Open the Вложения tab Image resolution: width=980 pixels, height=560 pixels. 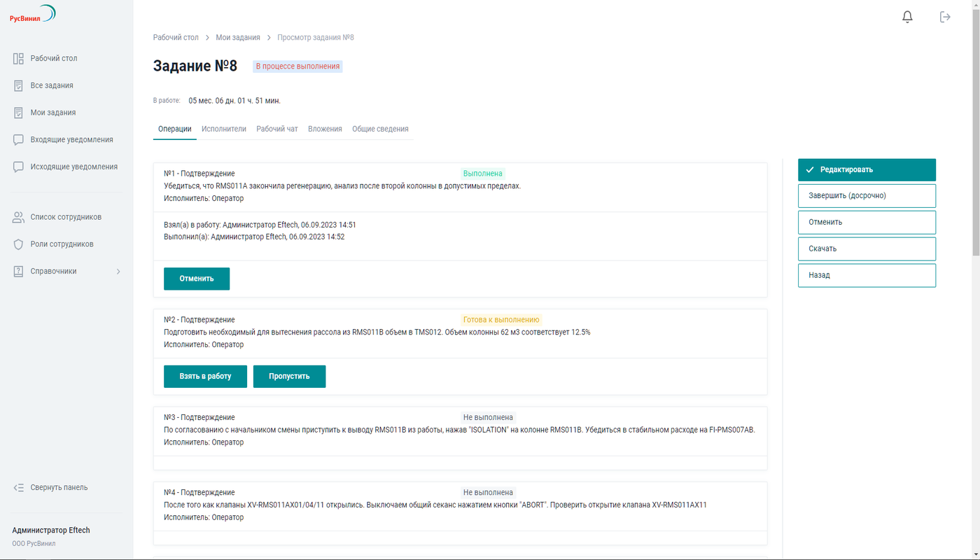(x=325, y=129)
